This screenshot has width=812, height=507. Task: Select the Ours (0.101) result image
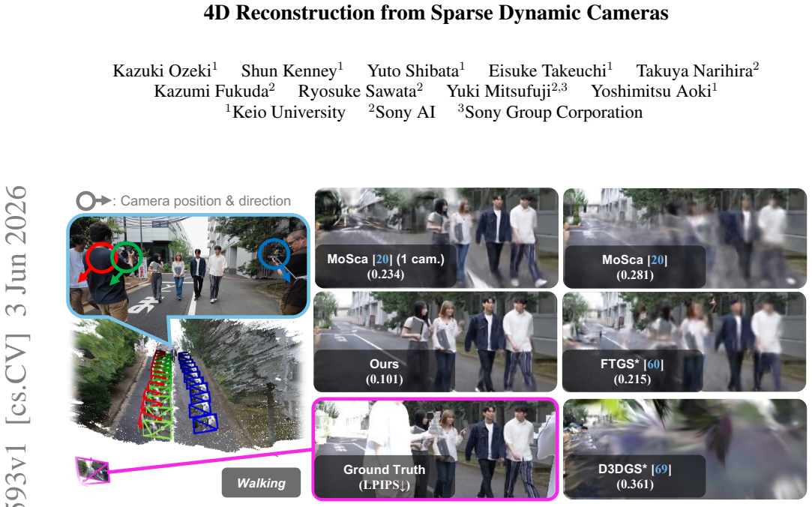pos(436,342)
